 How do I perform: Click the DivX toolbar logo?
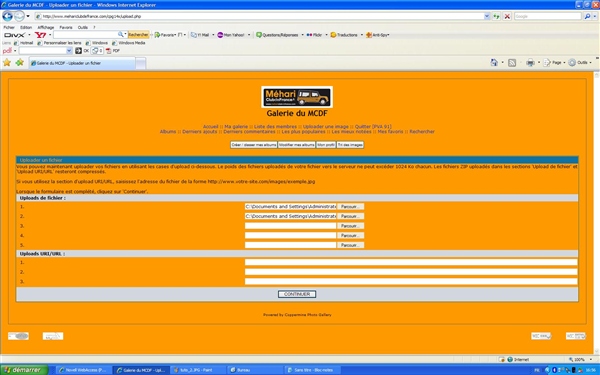[x=15, y=35]
